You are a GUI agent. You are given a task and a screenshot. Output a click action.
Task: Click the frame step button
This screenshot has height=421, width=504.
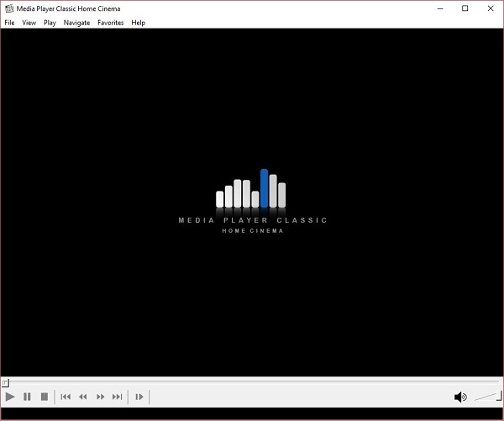tap(139, 397)
